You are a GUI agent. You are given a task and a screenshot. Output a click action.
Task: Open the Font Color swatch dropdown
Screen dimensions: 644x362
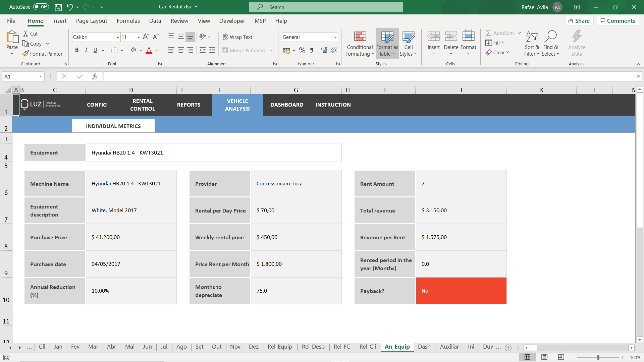(156, 50)
